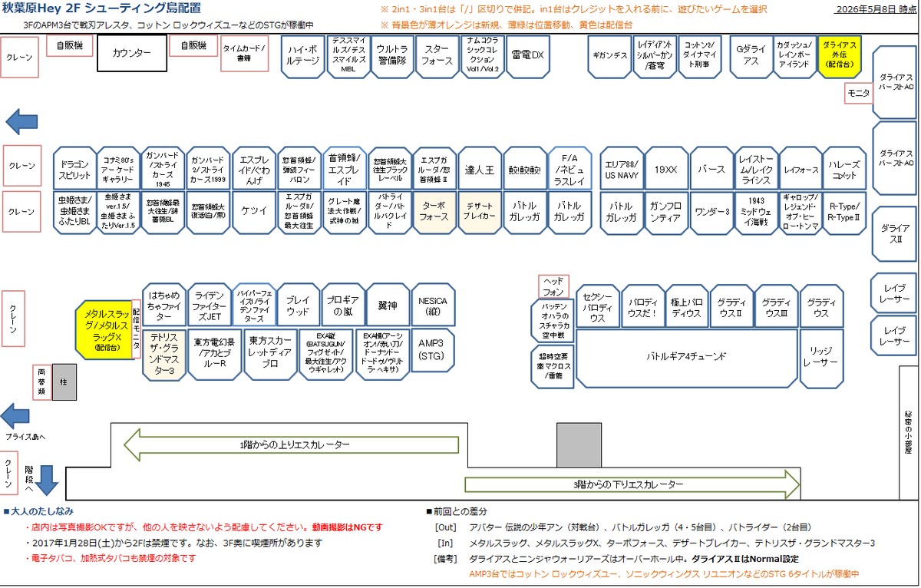The image size is (921, 588).
Task: Select the ハイ・ボルテージ cabinet
Action: pyautogui.click(x=303, y=56)
